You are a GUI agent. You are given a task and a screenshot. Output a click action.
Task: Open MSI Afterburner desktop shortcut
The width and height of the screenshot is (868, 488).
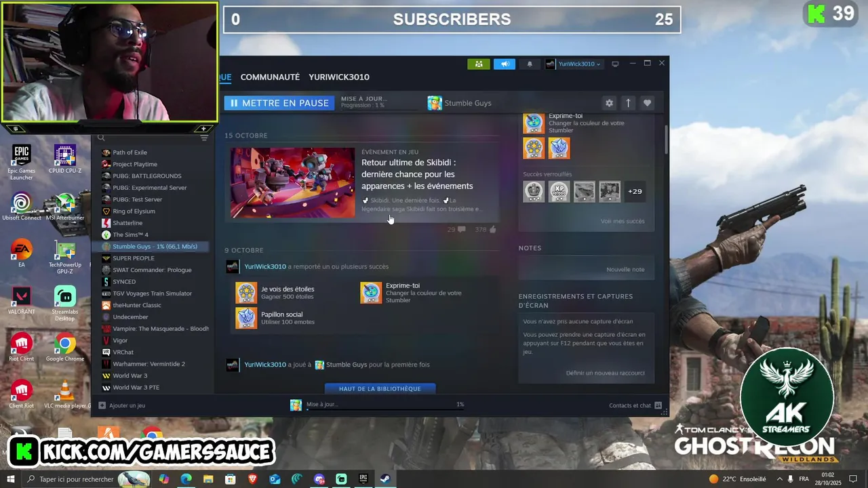pos(65,207)
